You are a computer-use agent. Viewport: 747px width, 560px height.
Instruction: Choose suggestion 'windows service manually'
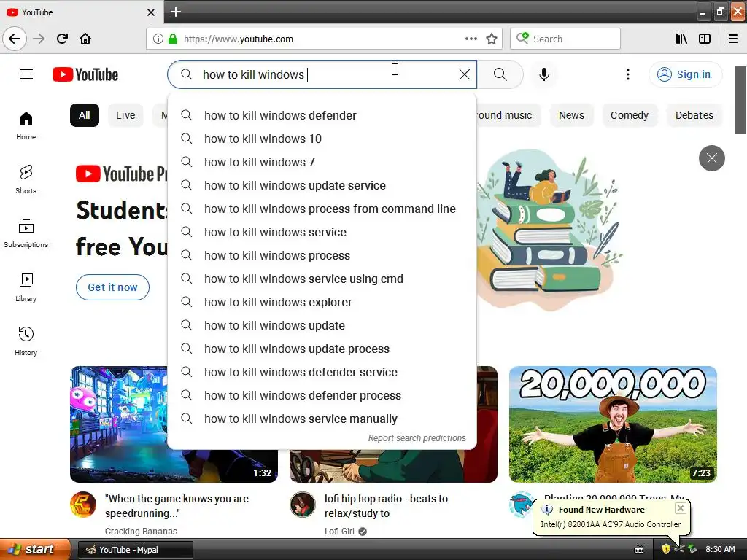point(322,419)
